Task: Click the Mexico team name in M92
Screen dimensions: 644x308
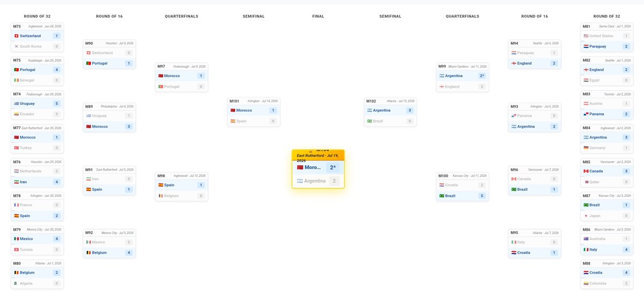Action: [x=98, y=242]
